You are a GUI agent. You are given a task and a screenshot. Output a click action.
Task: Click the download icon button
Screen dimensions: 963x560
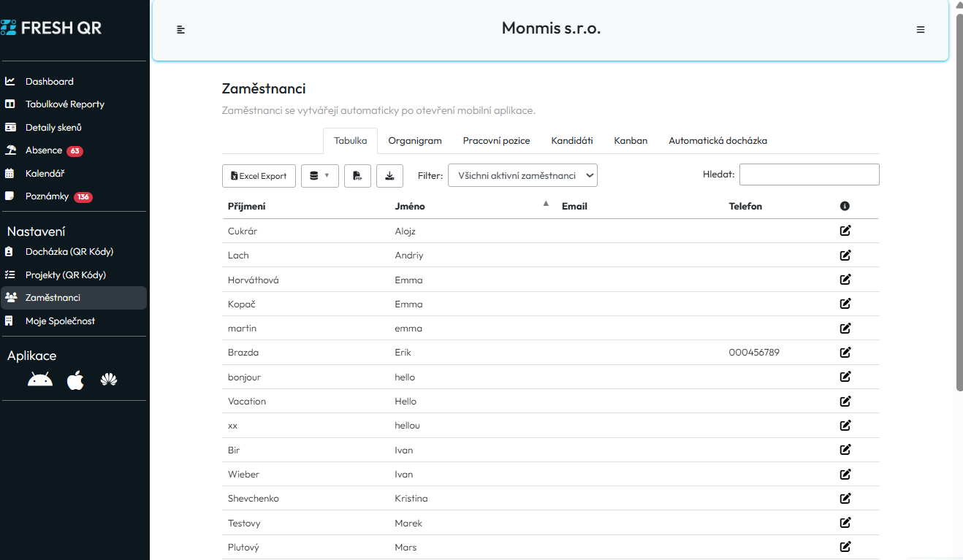[x=389, y=176]
